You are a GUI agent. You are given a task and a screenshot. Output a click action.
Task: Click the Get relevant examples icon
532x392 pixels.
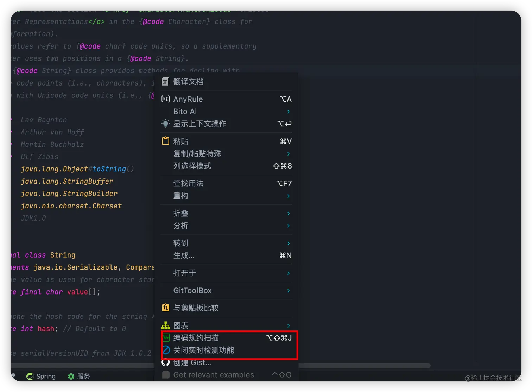[x=166, y=375]
